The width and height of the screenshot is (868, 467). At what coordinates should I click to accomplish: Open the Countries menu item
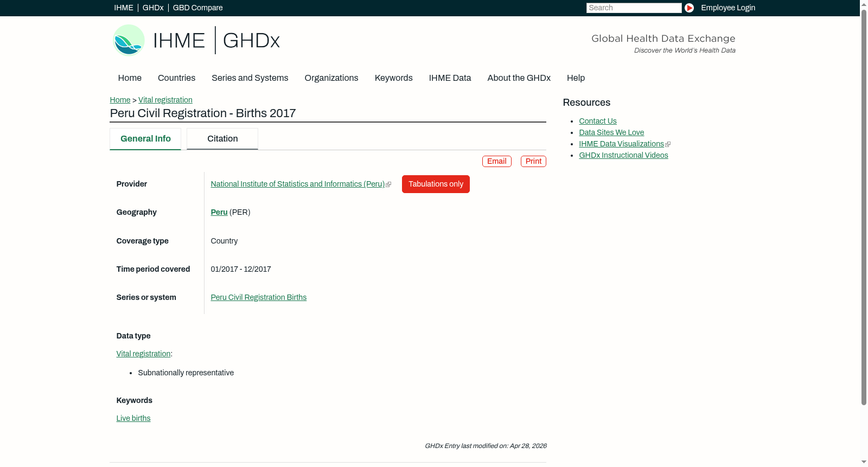coord(176,78)
